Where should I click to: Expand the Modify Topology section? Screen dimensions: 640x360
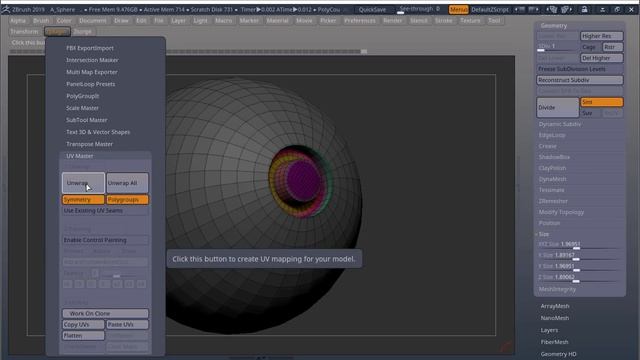click(x=561, y=212)
